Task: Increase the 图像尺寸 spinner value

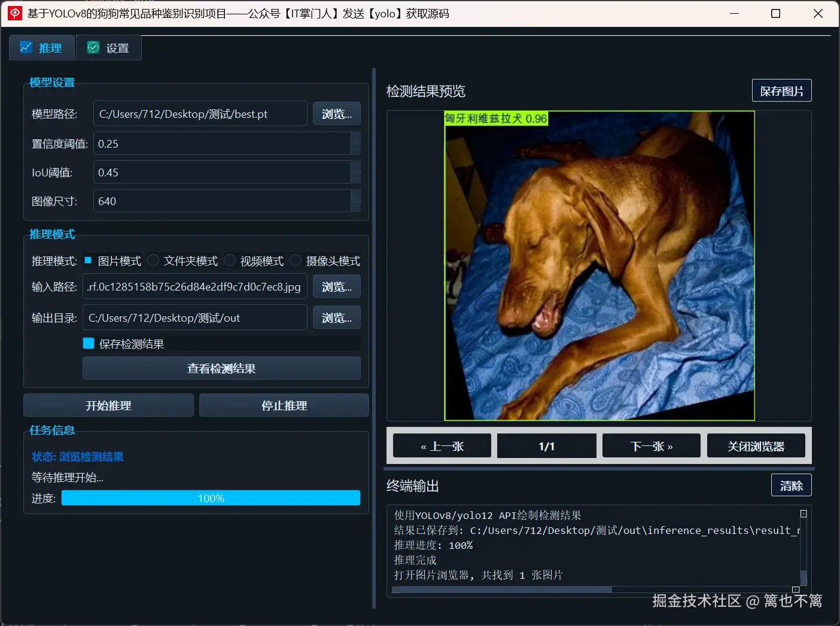Action: [x=356, y=195]
